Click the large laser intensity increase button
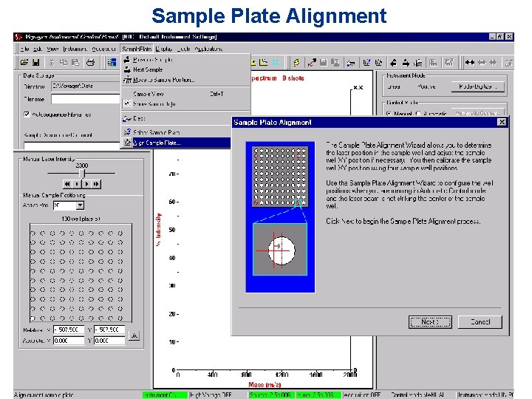The height and width of the screenshot is (399, 532). coord(96,184)
